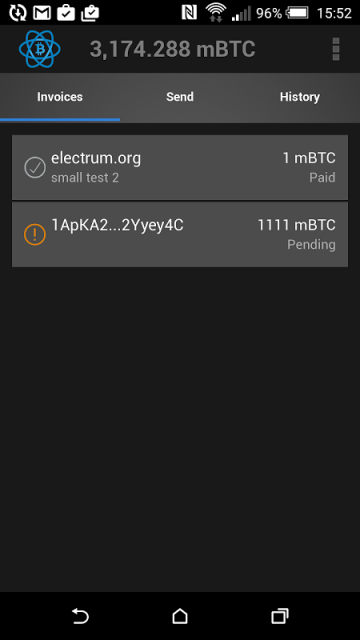Tap the sync notification icon in status bar

pyautogui.click(x=18, y=13)
